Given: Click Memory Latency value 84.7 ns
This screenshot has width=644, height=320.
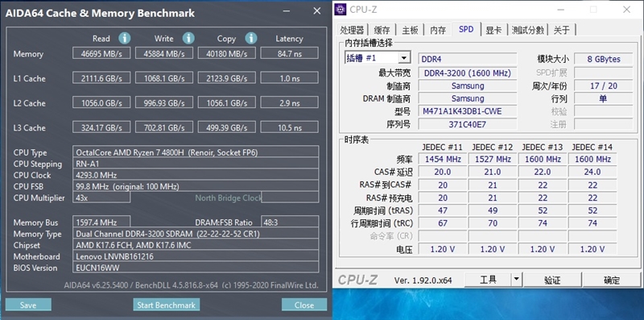Looking at the screenshot, I should click(x=290, y=53).
